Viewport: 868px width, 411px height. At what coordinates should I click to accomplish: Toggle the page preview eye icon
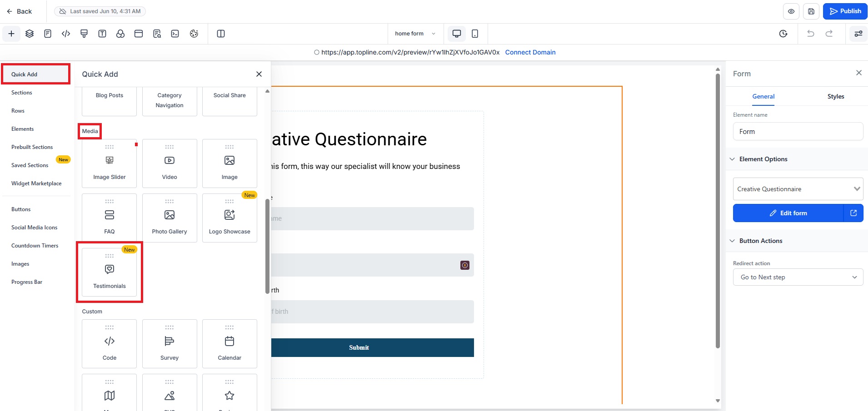tap(791, 11)
